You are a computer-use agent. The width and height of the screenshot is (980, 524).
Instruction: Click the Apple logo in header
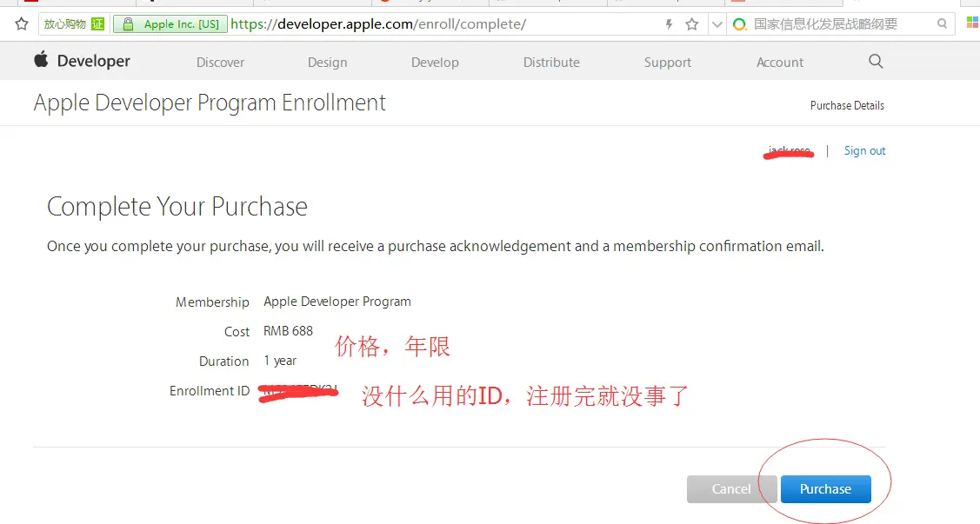click(41, 60)
